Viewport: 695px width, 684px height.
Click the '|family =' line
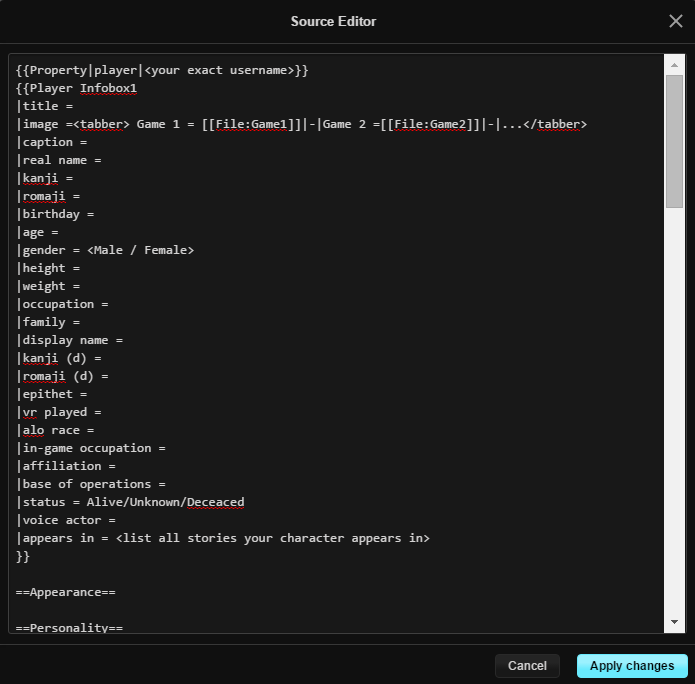(x=48, y=322)
